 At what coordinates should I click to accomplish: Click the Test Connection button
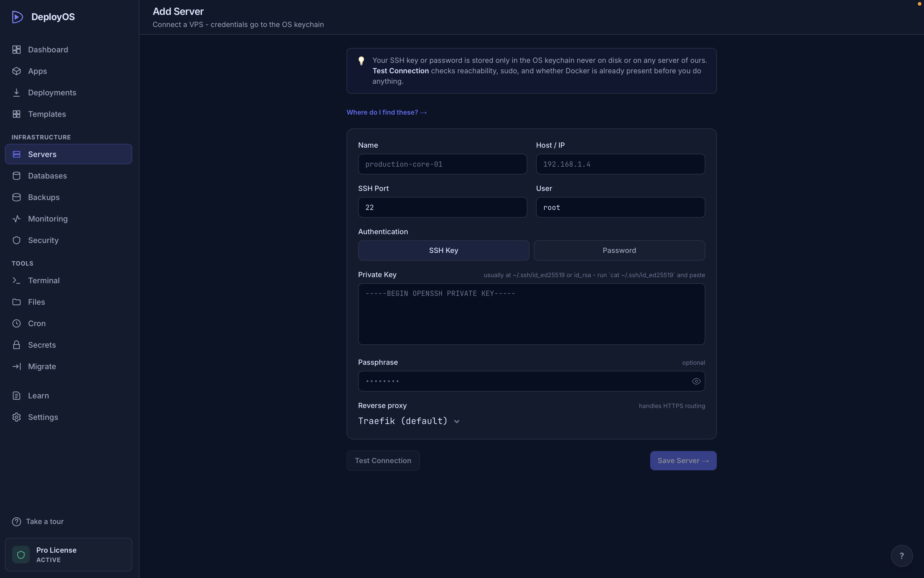(x=383, y=461)
